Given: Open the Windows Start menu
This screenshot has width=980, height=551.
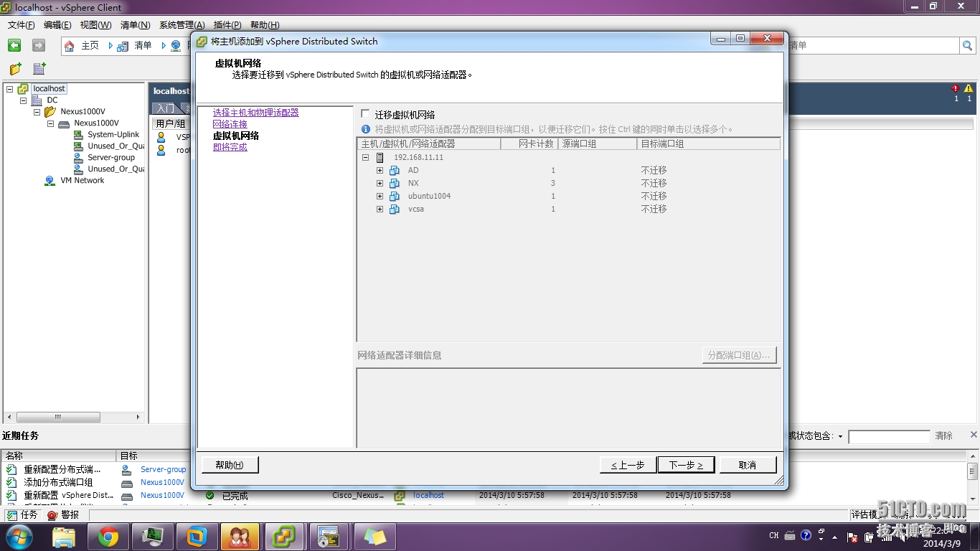Looking at the screenshot, I should coord(19,536).
